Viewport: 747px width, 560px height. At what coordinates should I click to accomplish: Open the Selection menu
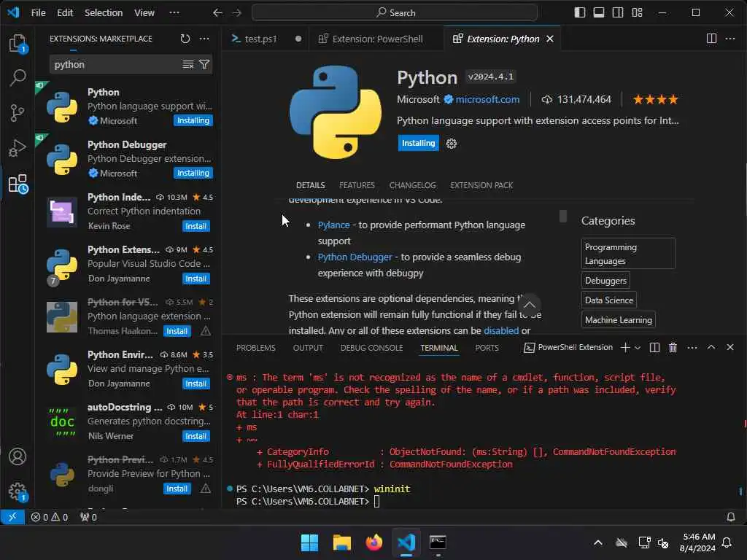[104, 13]
